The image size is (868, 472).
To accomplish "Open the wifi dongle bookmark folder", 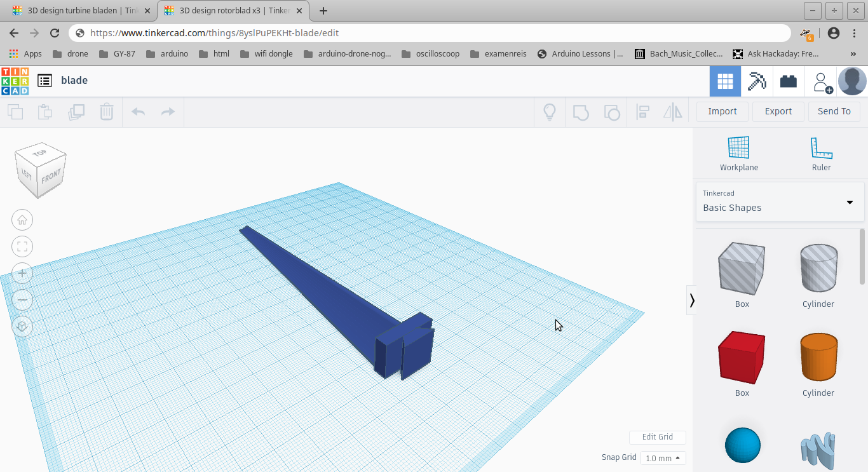I will [266, 54].
